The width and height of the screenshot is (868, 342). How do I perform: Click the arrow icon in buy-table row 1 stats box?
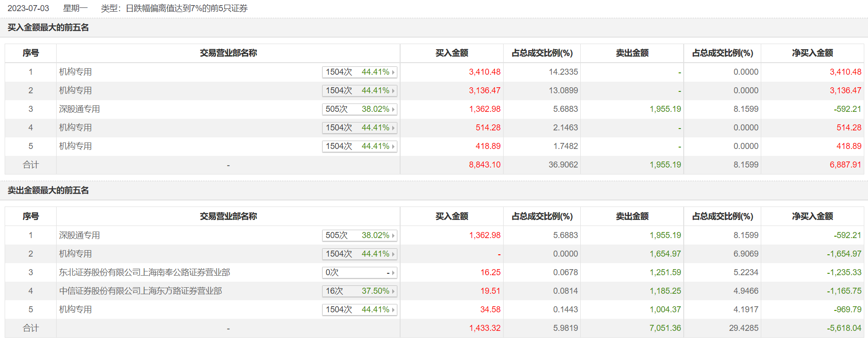point(393,72)
